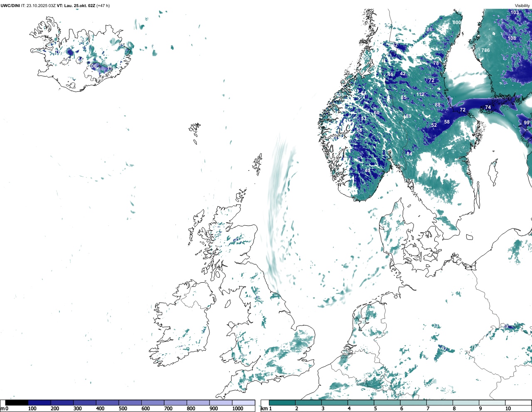
Task: Choose the 4–5 km legend swatch
Action: [x=361, y=402]
